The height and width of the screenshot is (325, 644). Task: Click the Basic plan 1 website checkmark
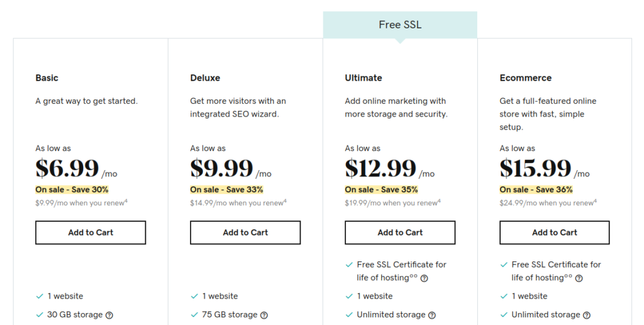[x=40, y=296]
